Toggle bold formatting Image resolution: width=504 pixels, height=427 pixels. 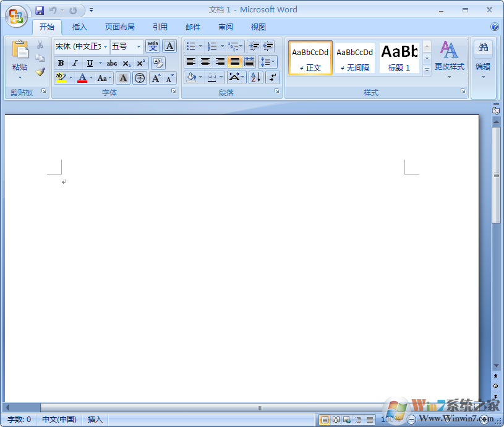[x=61, y=63]
